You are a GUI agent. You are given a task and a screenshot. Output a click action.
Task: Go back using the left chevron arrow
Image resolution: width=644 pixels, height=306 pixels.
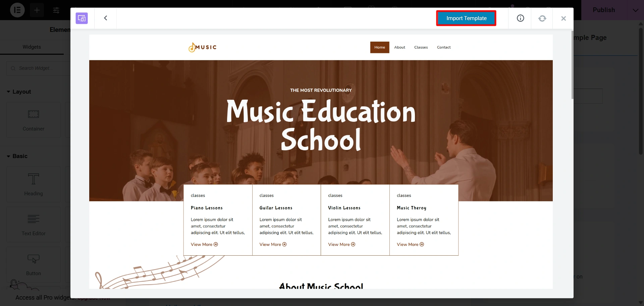pyautogui.click(x=106, y=18)
